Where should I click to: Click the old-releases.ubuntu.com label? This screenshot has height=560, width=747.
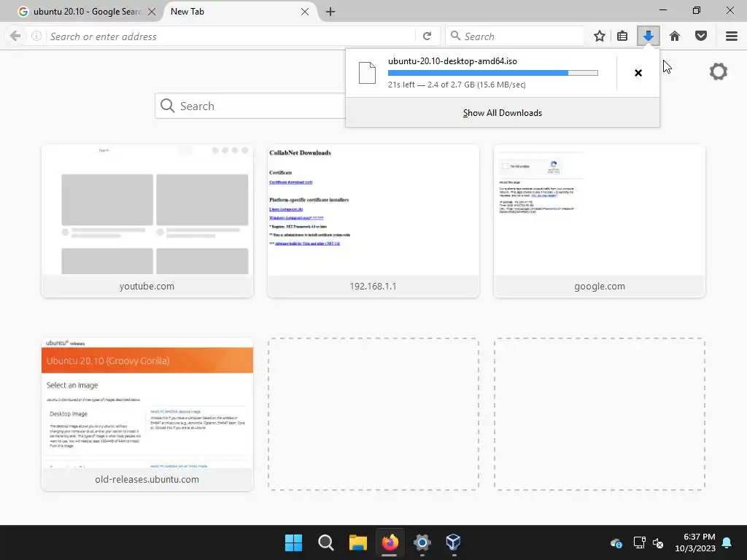tap(147, 480)
